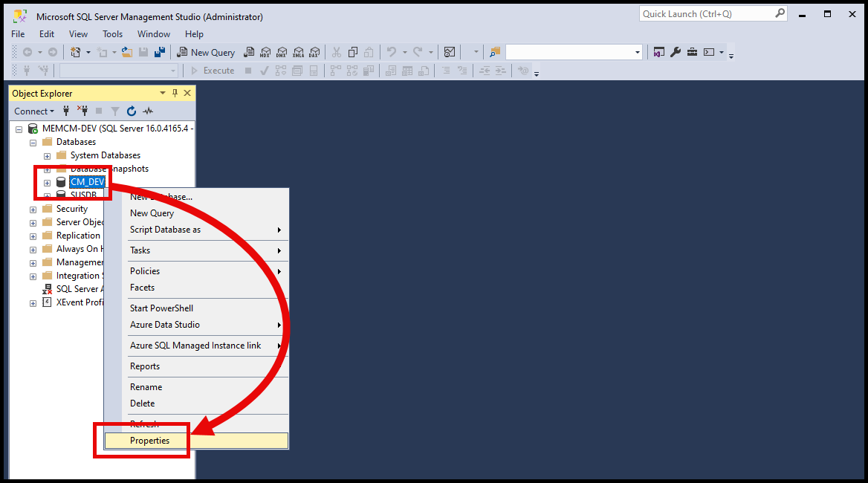
Task: Expand the System Databases folder
Action: [x=46, y=155]
